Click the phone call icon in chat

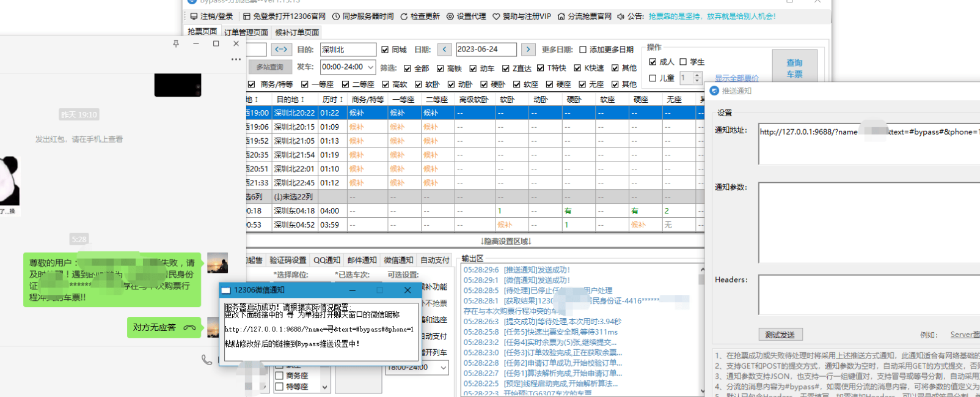pos(207,360)
